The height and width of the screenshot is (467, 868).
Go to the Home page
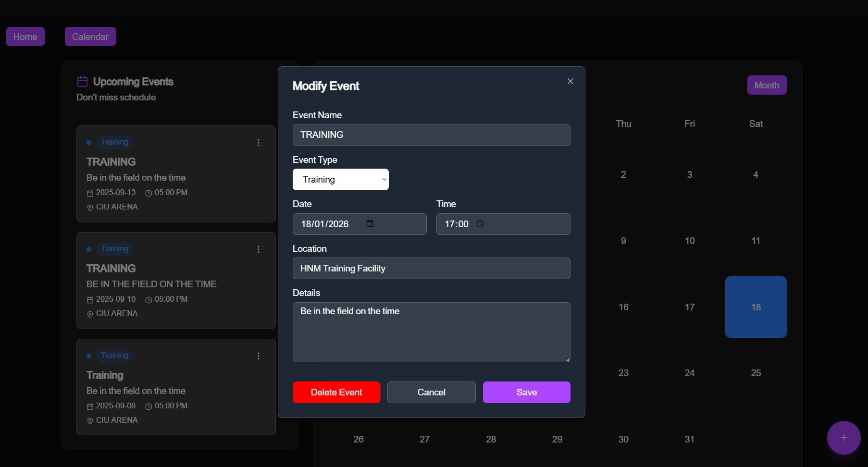25,37
